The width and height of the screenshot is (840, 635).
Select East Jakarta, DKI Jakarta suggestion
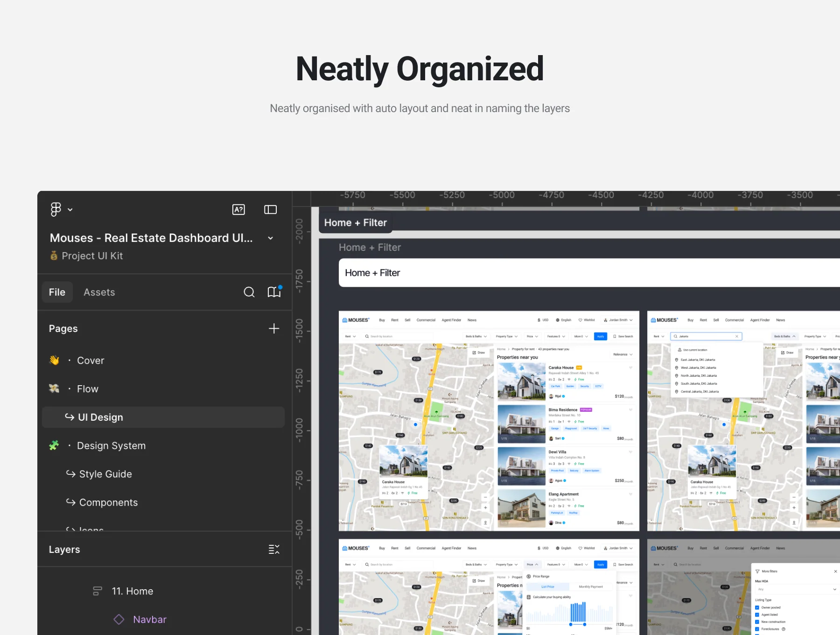point(695,360)
